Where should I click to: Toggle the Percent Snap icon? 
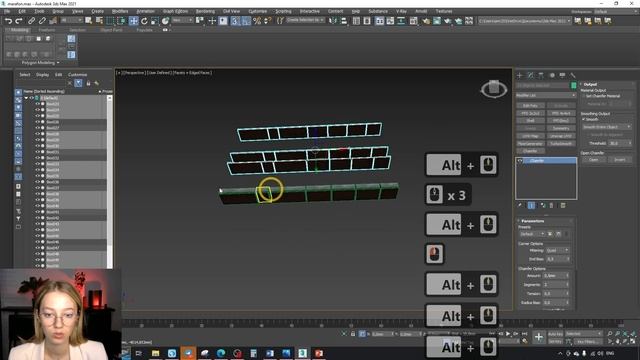[257, 21]
